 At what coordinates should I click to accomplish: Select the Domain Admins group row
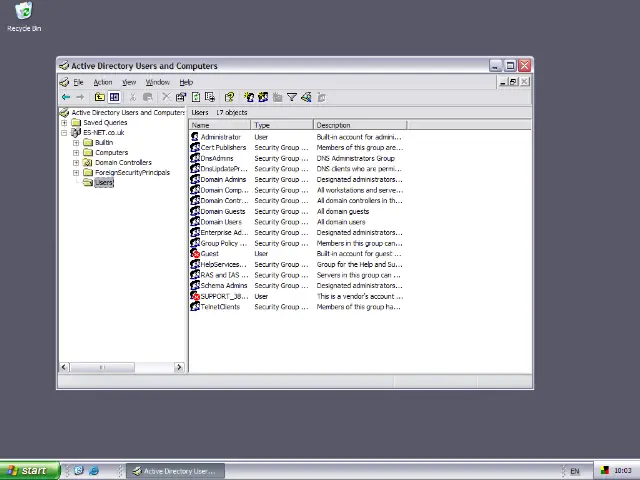click(297, 179)
